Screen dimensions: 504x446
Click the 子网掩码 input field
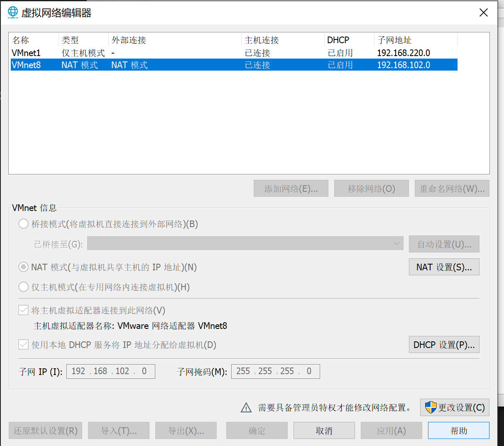(276, 371)
